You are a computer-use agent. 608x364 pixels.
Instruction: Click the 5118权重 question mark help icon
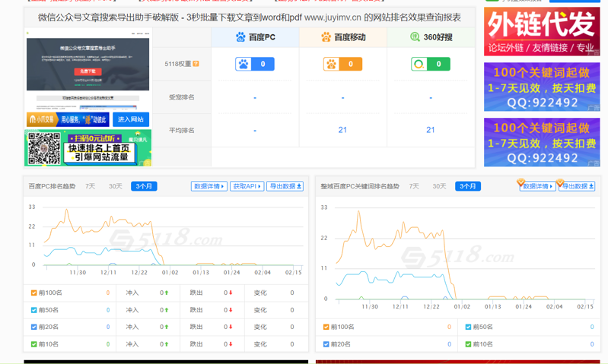pos(196,64)
